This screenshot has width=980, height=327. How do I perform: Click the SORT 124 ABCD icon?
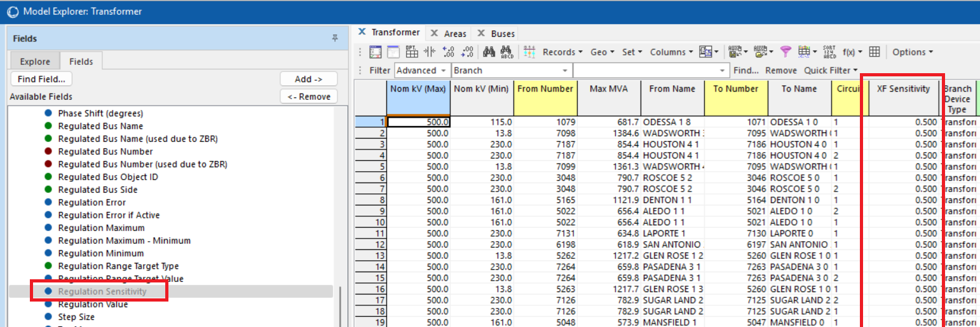tap(829, 52)
